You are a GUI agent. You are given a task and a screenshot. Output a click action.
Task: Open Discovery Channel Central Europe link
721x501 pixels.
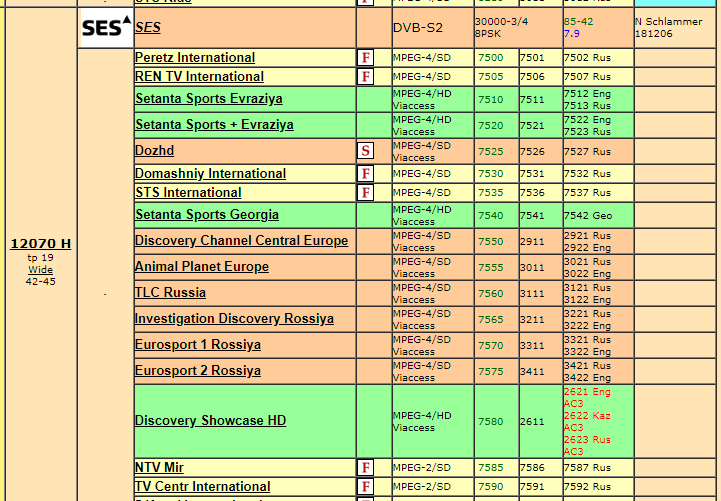[x=241, y=241]
